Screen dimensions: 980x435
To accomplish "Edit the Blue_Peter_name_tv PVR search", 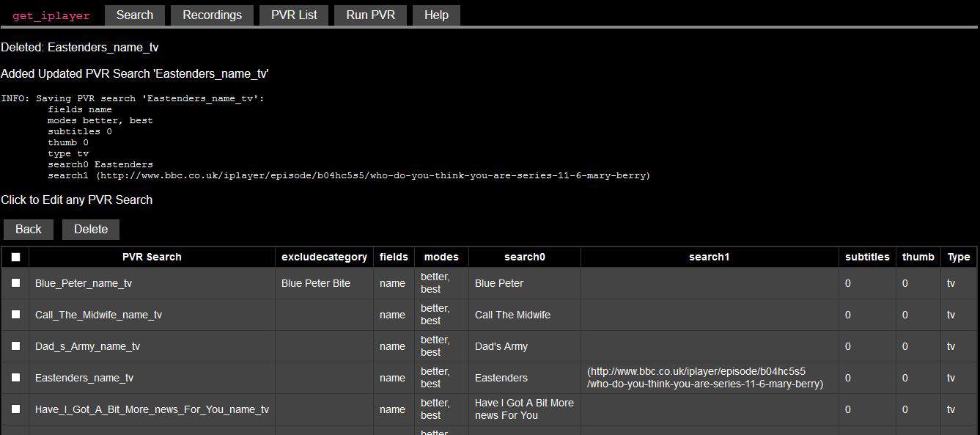I will pyautogui.click(x=84, y=284).
